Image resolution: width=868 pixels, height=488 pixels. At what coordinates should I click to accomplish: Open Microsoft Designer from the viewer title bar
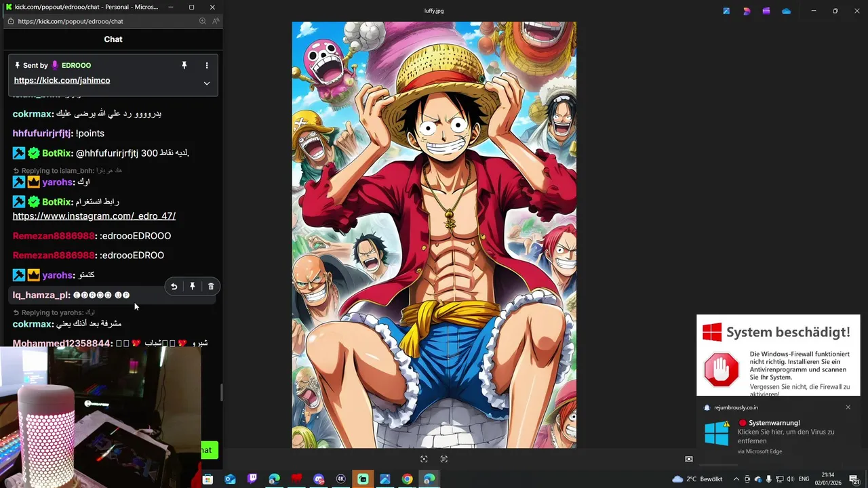(747, 11)
